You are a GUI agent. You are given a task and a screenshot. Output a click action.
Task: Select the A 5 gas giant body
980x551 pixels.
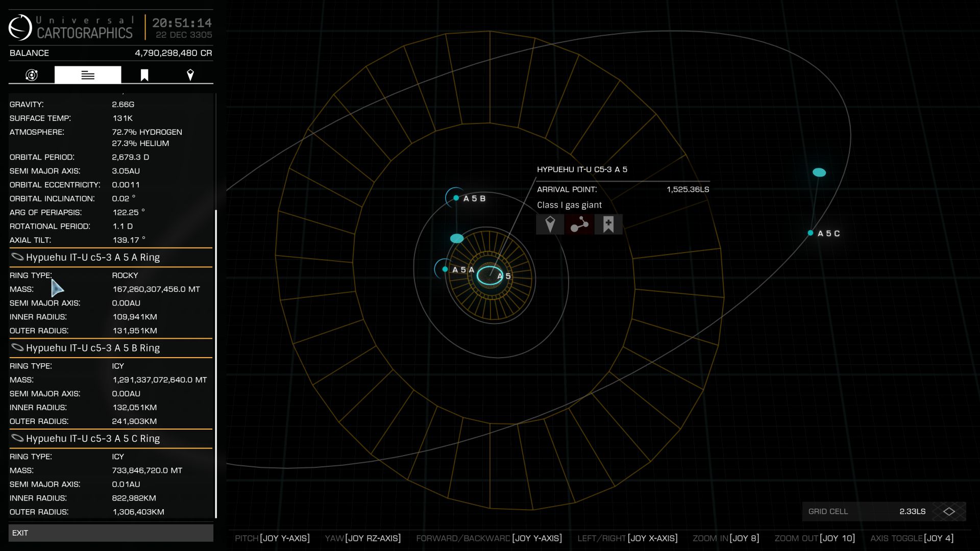click(x=489, y=275)
